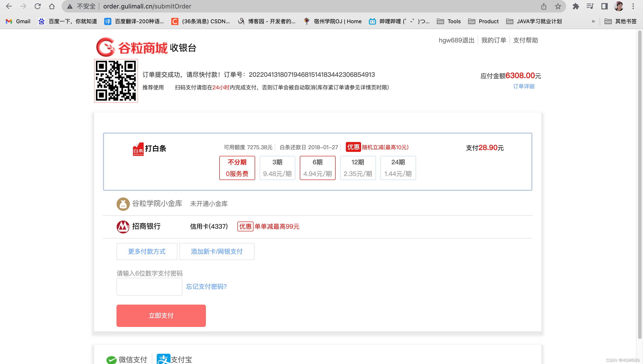Viewport: 643px width, 364px height.
Task: Open the Chrome extensions puzzle icon
Action: tap(576, 6)
